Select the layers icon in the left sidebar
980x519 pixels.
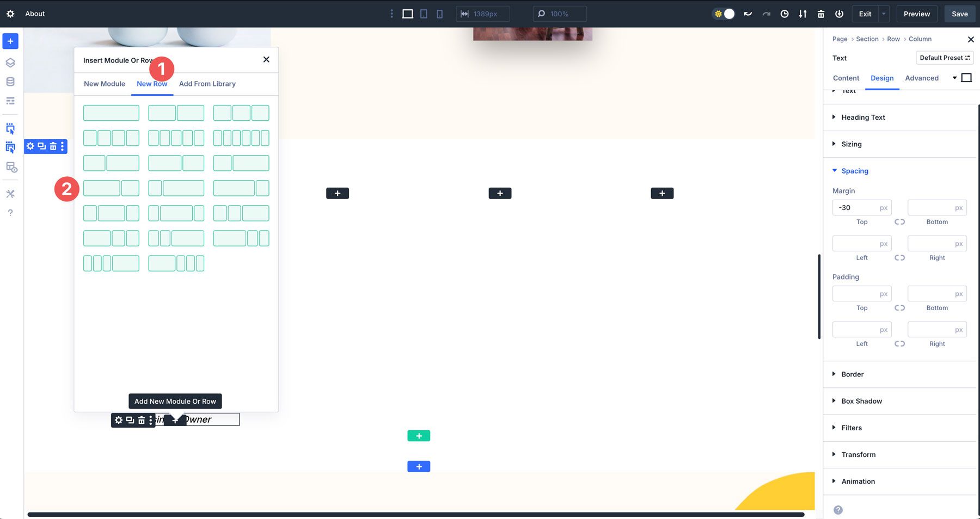click(10, 62)
